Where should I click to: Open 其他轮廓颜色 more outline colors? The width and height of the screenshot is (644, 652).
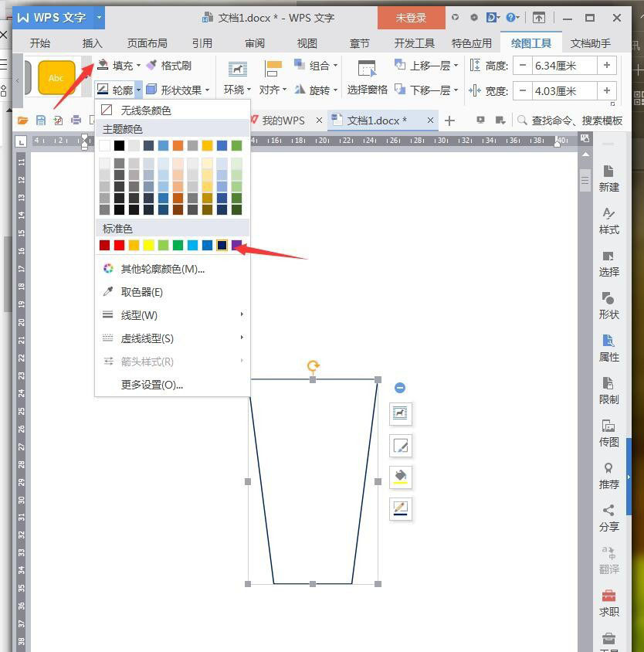pos(162,269)
